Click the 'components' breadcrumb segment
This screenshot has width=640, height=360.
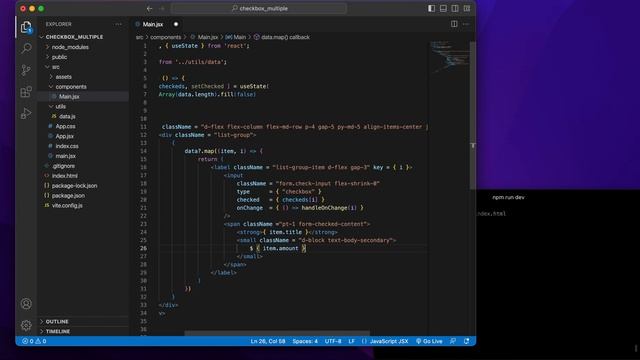[165, 37]
